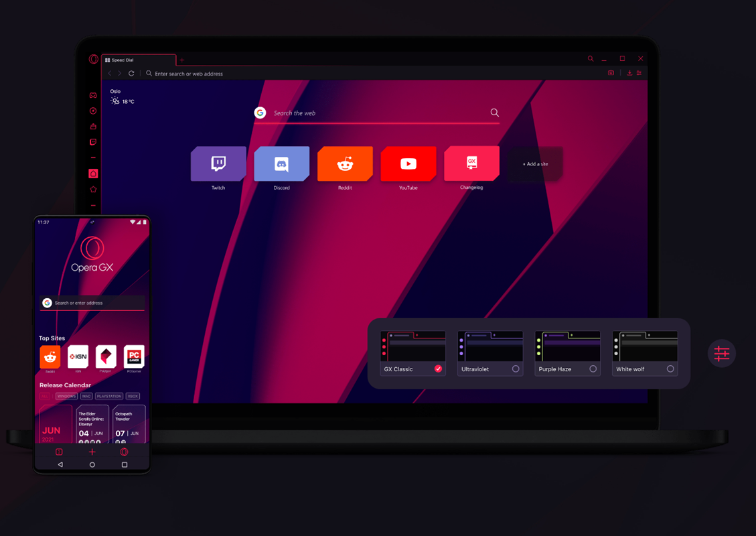
Task: Tap the phone's Search or enter address field
Action: [92, 303]
